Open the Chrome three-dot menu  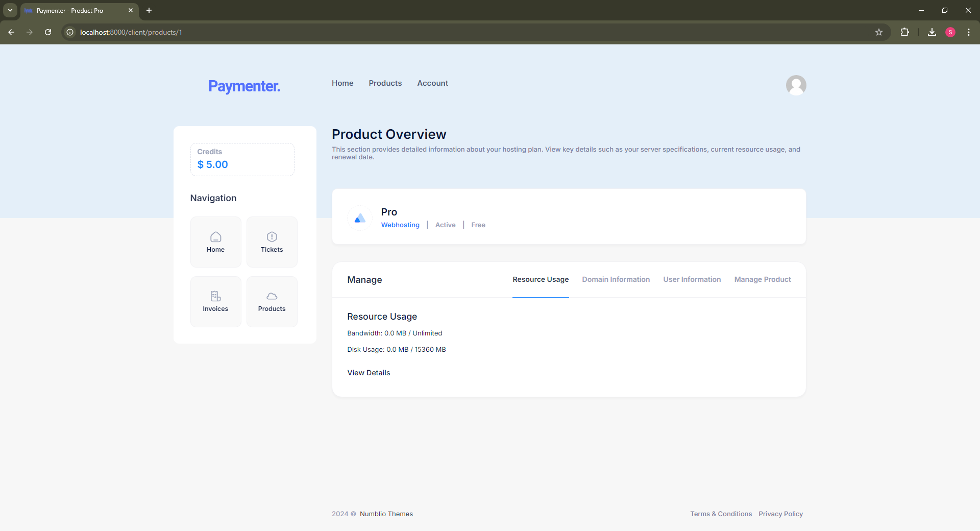969,32
